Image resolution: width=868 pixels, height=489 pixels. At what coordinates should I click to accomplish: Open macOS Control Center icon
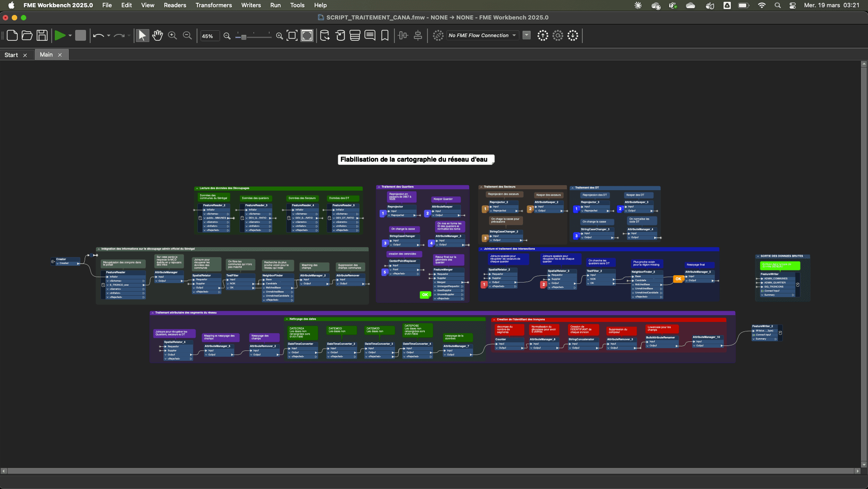pyautogui.click(x=792, y=5)
